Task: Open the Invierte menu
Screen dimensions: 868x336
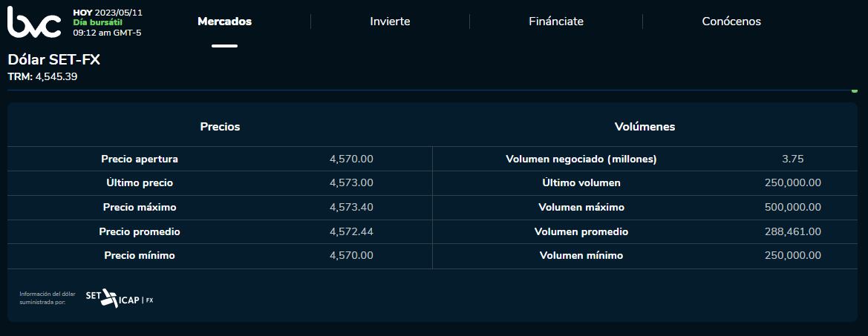Action: pyautogui.click(x=390, y=22)
